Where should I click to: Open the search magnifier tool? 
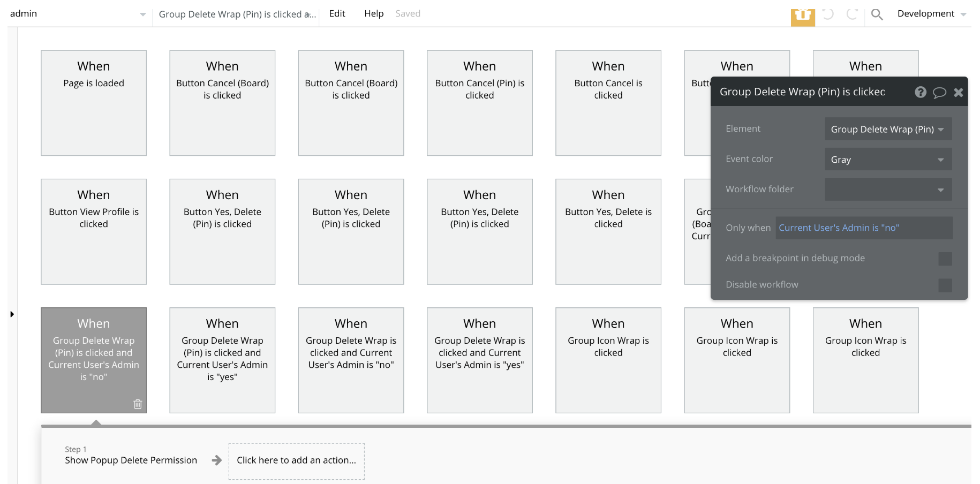click(x=877, y=14)
